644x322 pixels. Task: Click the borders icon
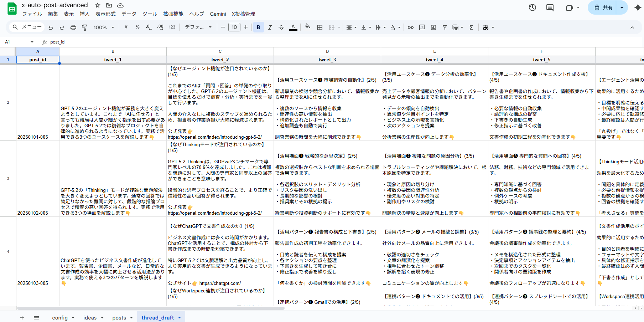[x=320, y=27]
